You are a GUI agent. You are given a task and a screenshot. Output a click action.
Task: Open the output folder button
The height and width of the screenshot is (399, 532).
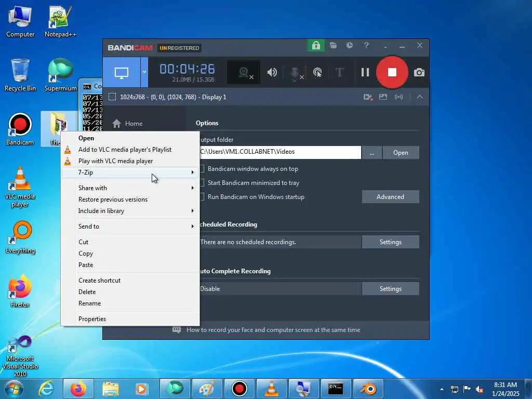point(401,153)
